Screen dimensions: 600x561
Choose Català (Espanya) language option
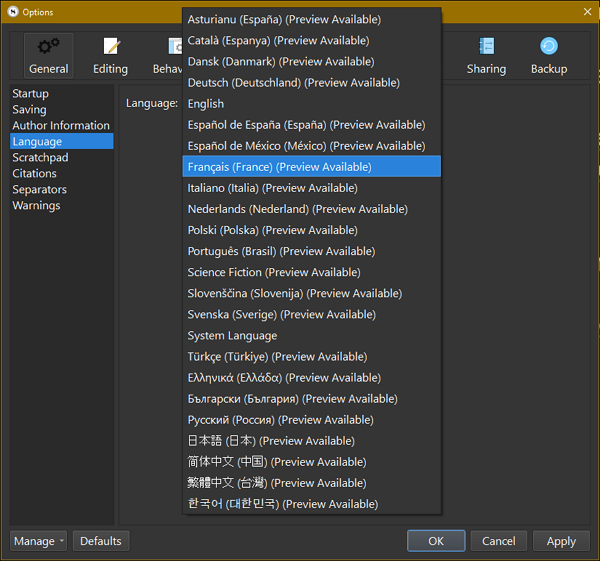coord(311,41)
